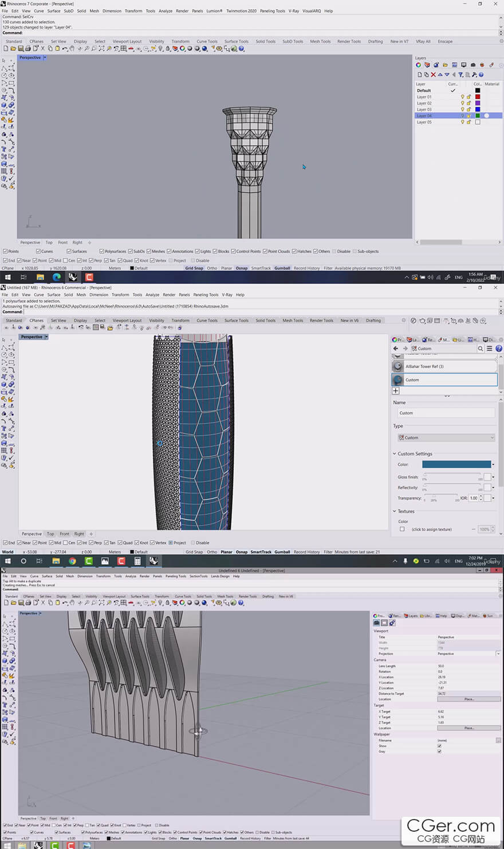Collapse the Textures section
This screenshot has width=504, height=849.
click(395, 511)
